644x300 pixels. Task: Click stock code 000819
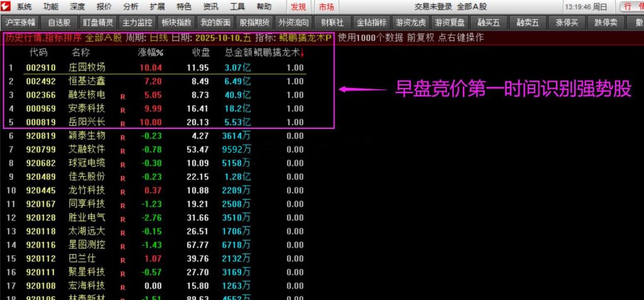[x=41, y=123]
